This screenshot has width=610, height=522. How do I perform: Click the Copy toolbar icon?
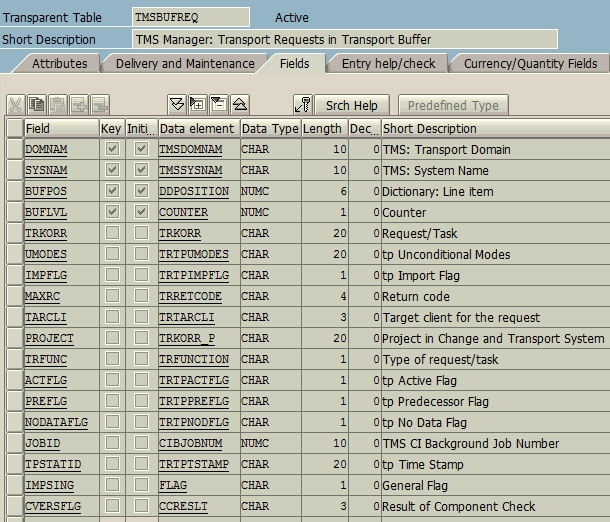(37, 105)
